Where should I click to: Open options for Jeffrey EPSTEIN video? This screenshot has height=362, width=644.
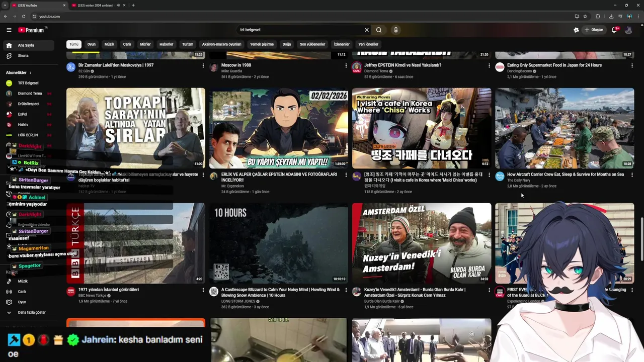tap(489, 65)
